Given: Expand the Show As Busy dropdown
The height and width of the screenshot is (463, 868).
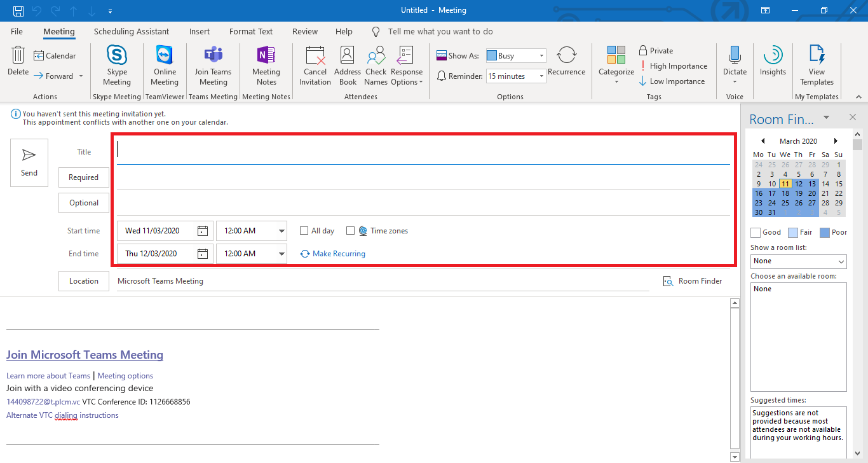Looking at the screenshot, I should [x=541, y=56].
